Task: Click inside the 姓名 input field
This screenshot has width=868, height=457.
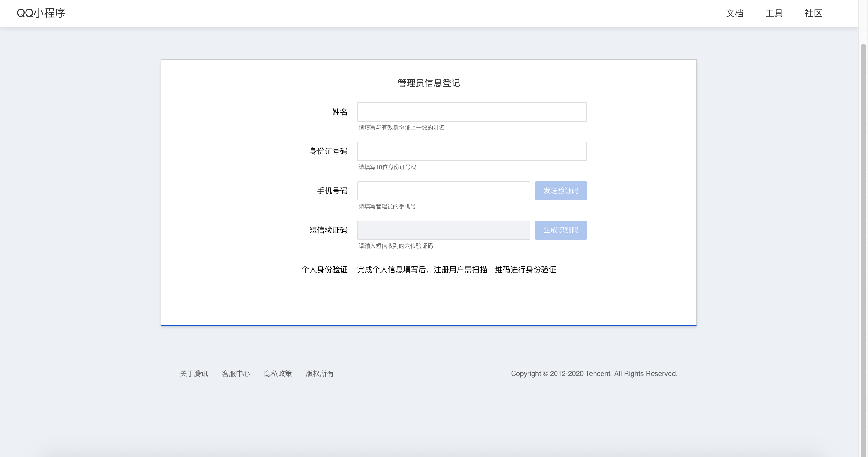Action: 472,112
